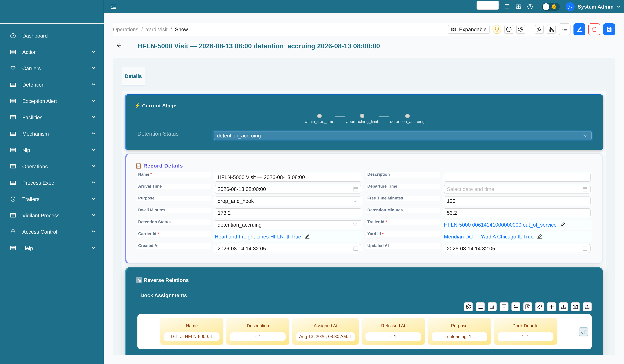Click the Description input field
Image resolution: width=624 pixels, height=364 pixels.
[517, 177]
